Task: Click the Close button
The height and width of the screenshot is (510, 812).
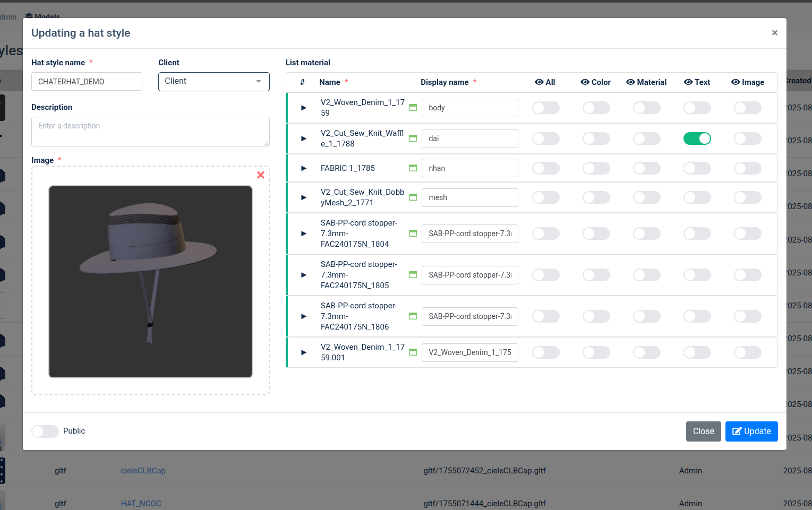Action: pyautogui.click(x=703, y=431)
